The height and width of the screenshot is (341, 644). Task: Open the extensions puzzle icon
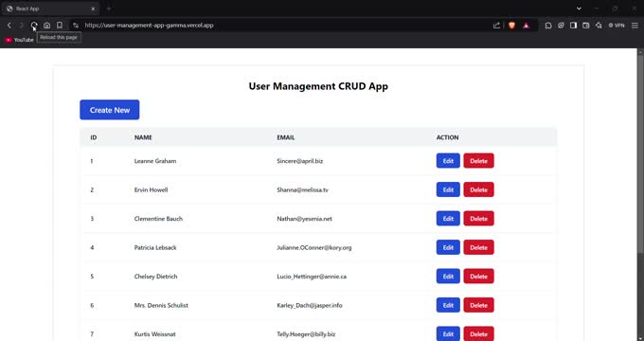[x=548, y=26]
